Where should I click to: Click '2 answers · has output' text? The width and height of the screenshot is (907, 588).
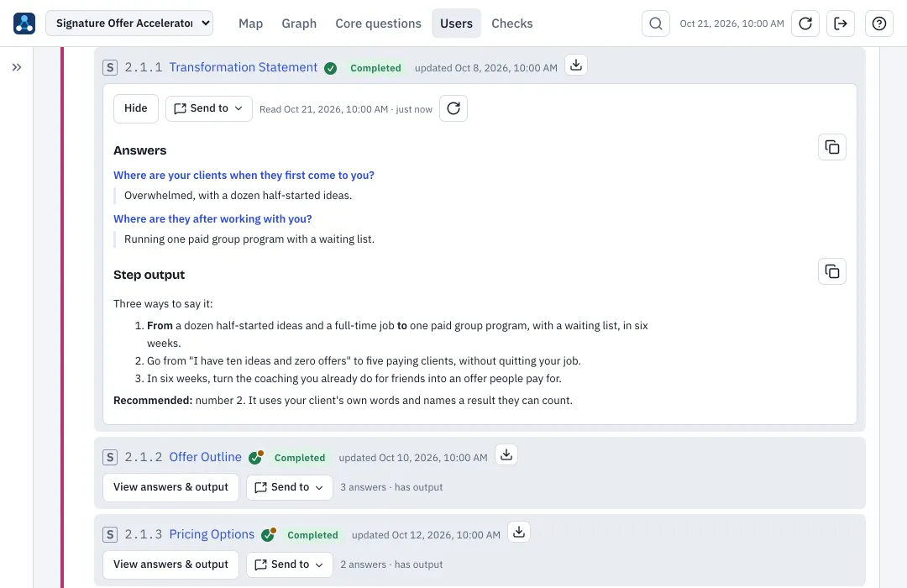click(x=391, y=564)
